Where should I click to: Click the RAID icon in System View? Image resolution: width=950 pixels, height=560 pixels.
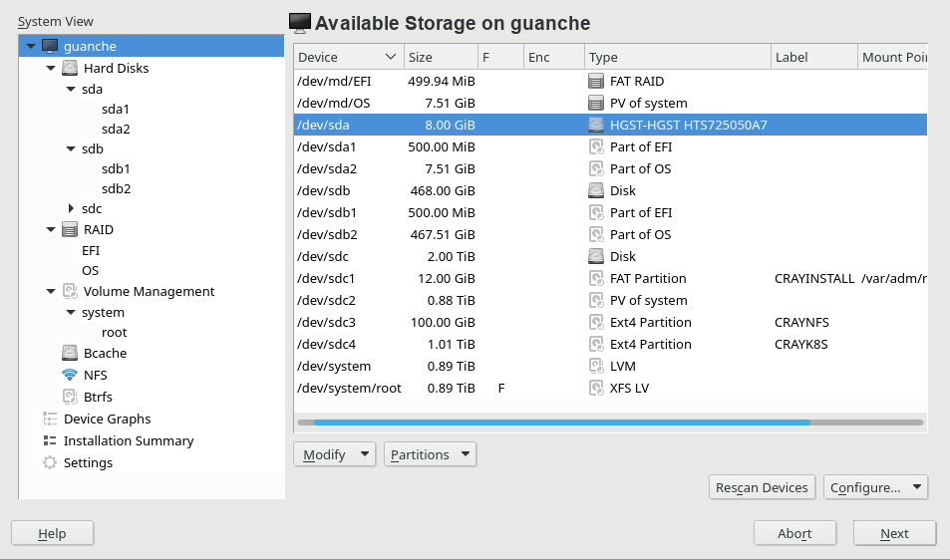(70, 230)
